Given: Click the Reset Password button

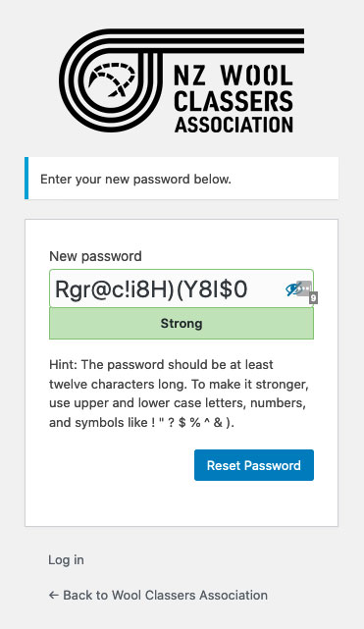Looking at the screenshot, I should (x=254, y=465).
